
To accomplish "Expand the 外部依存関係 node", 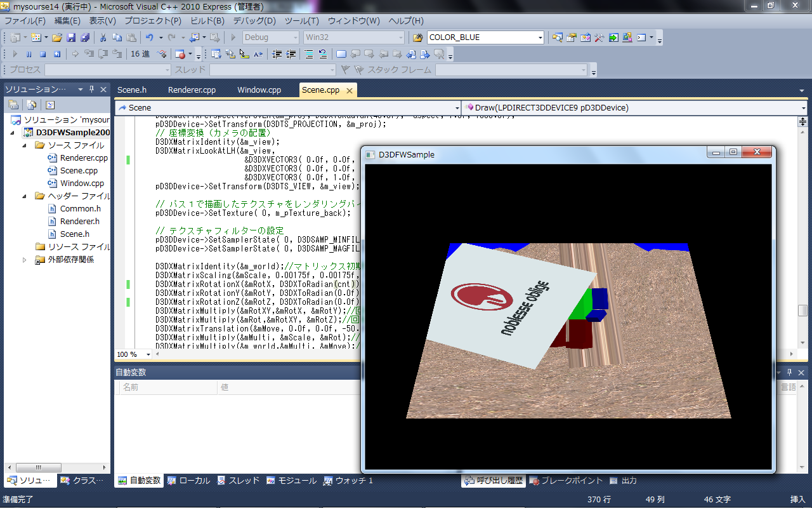I will 25,260.
